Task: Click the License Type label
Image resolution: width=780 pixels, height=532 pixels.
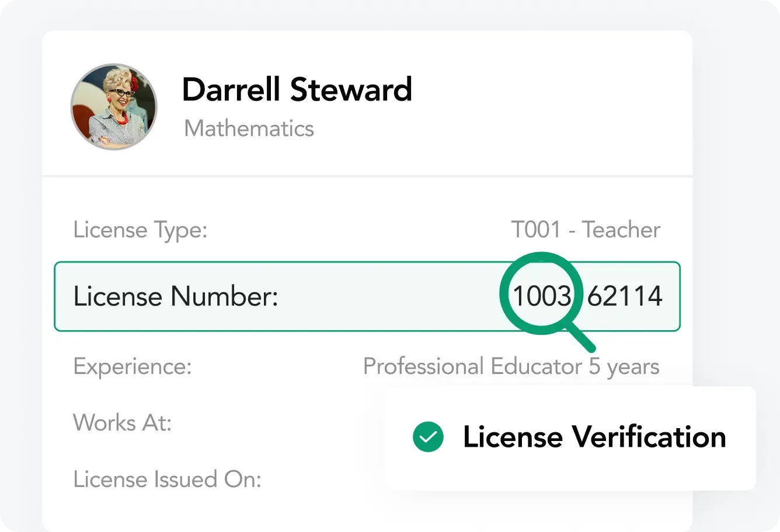Action: coord(140,230)
